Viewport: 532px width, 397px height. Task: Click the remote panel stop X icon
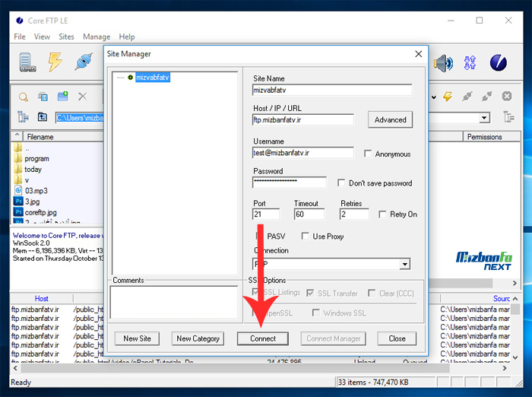coord(507,97)
